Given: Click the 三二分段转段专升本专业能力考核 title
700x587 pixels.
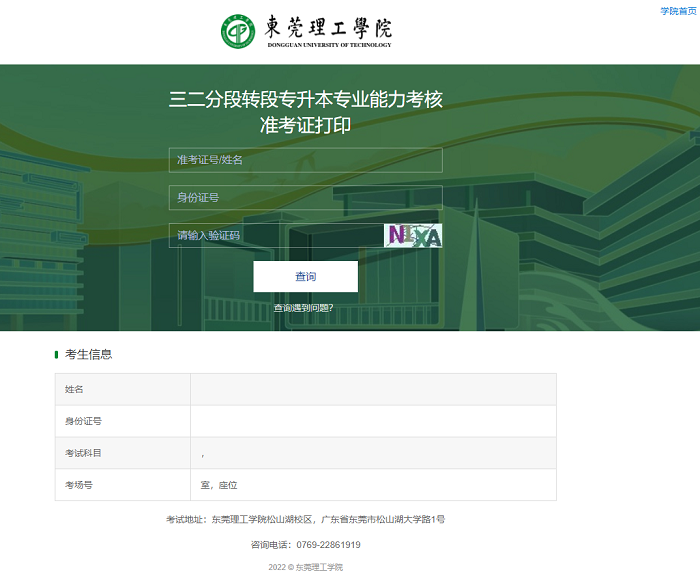Looking at the screenshot, I should click(305, 100).
